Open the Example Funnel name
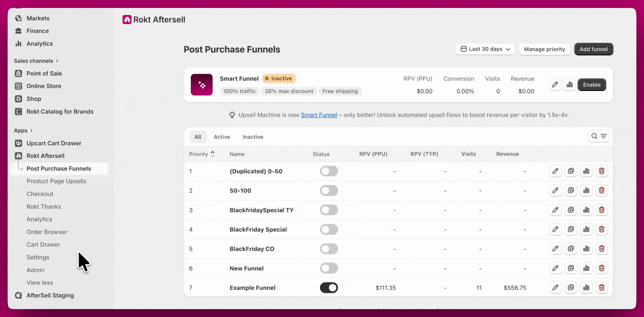The image size is (644, 317). [252, 288]
